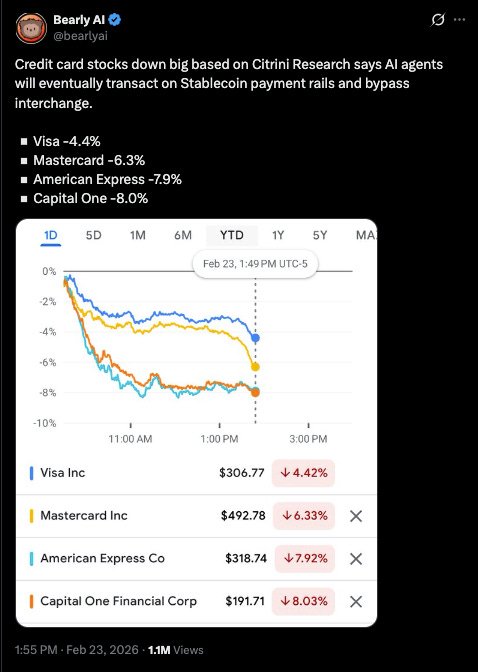Click the @bearlyai handle link
Screen dimensions: 478x672
[80, 36]
